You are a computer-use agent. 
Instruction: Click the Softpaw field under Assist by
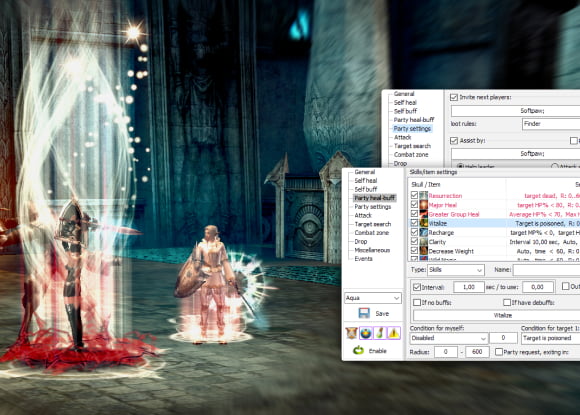(515, 153)
